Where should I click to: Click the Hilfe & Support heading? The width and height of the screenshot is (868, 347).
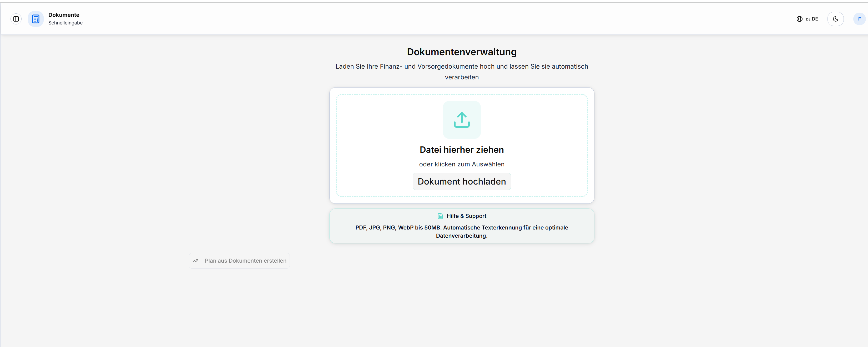pyautogui.click(x=466, y=216)
